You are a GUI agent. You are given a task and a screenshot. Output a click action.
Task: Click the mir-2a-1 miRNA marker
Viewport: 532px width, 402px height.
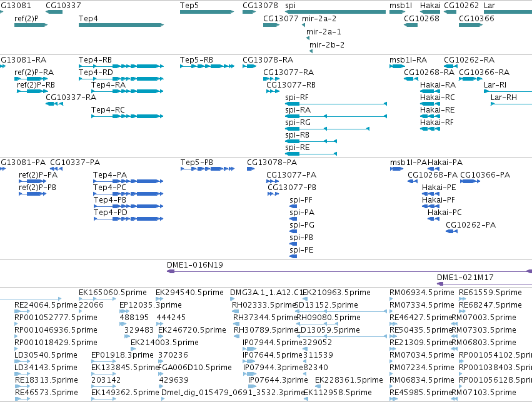click(308, 38)
